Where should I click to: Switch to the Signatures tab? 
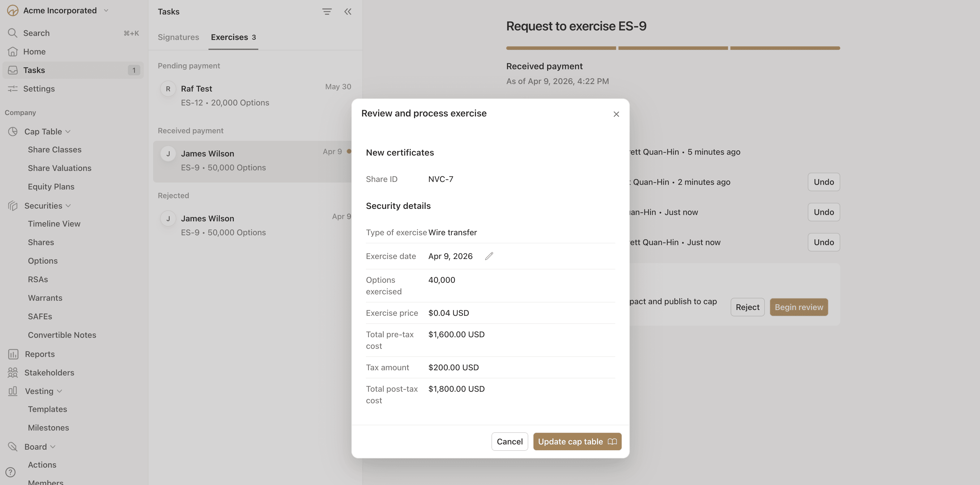178,37
